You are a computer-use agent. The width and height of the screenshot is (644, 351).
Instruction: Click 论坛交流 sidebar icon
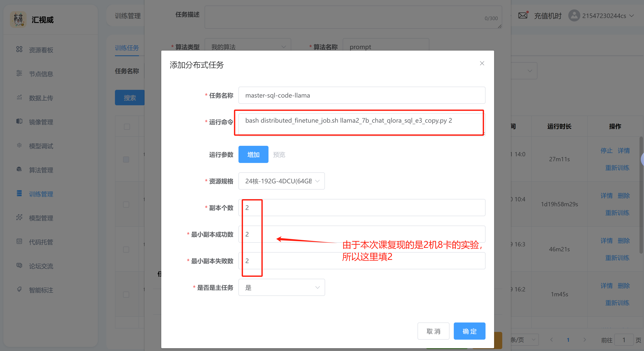[x=19, y=265]
